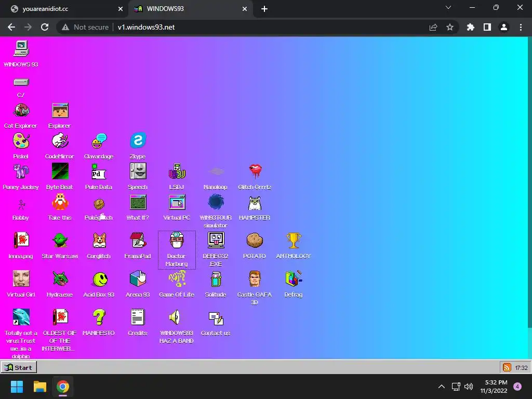Open Nanoloop icon
The image size is (532, 399).
[x=216, y=171]
